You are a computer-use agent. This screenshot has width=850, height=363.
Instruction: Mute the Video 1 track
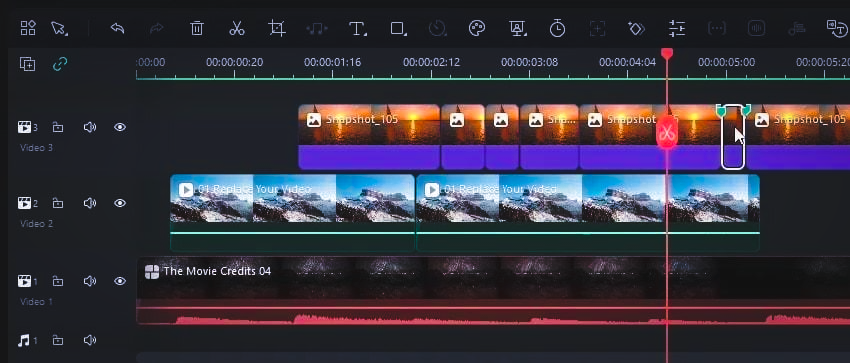[89, 281]
